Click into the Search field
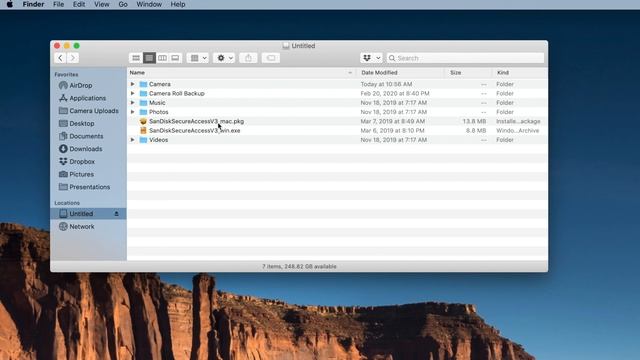 coord(465,58)
